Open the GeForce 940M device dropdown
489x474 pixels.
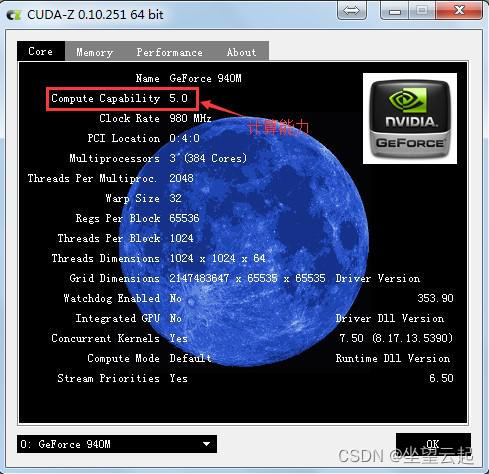(x=117, y=444)
